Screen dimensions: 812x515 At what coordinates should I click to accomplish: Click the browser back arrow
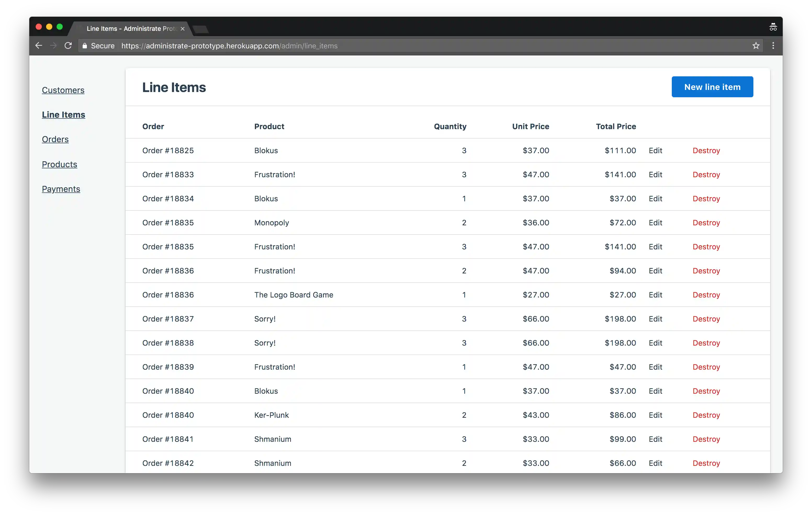pyautogui.click(x=39, y=45)
